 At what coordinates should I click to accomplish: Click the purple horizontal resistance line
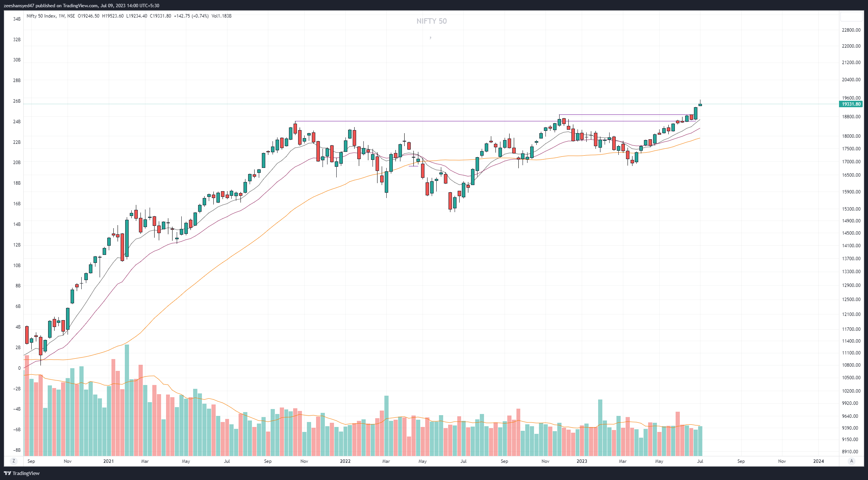pyautogui.click(x=626, y=114)
